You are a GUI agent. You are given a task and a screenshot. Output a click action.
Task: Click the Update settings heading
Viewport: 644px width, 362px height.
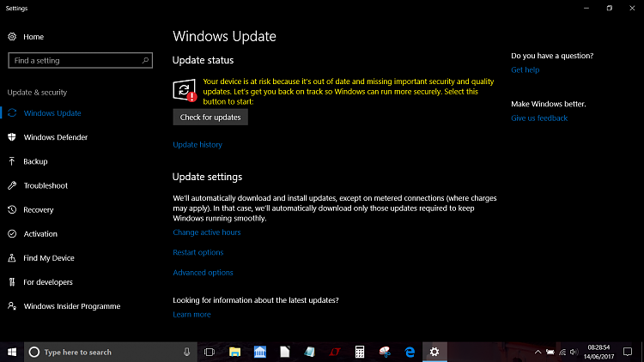coord(208,177)
